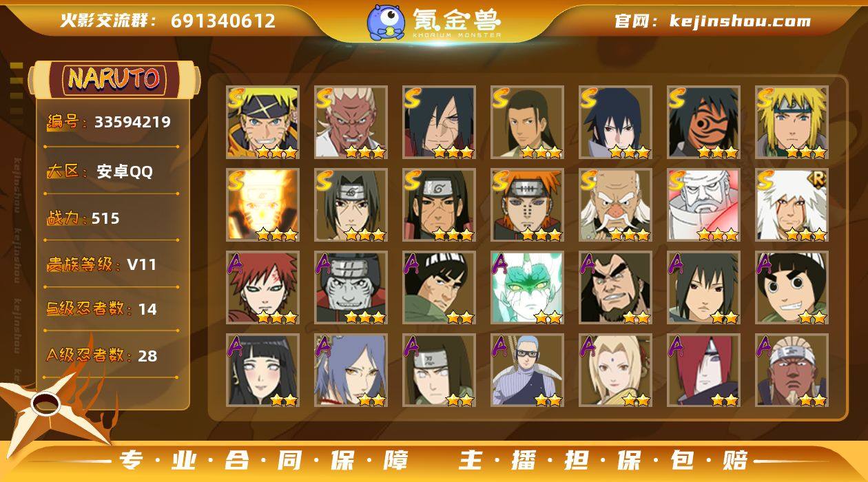This screenshot has height=482, width=868.
Task: Click the blonde Minato S-rank portrait
Action: [792, 122]
